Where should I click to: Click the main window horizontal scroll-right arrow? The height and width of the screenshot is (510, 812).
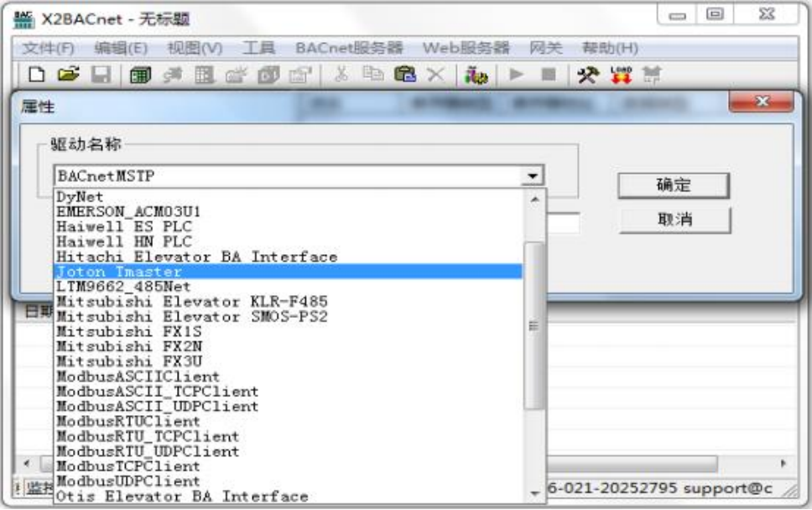click(x=783, y=463)
